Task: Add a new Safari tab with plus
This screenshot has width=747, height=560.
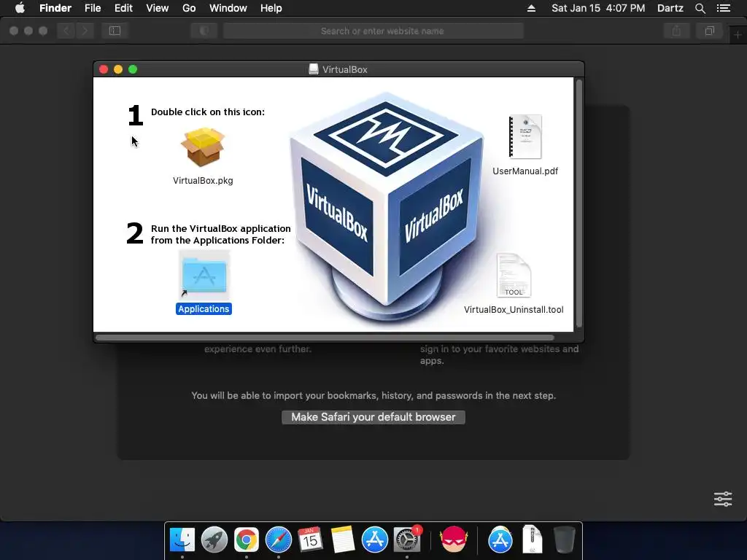Action: pyautogui.click(x=738, y=35)
